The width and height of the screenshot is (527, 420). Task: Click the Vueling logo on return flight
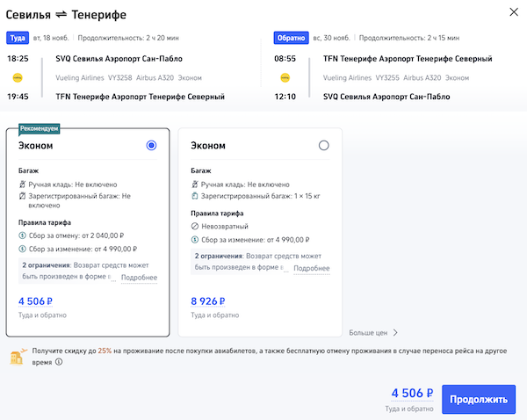tap(285, 77)
